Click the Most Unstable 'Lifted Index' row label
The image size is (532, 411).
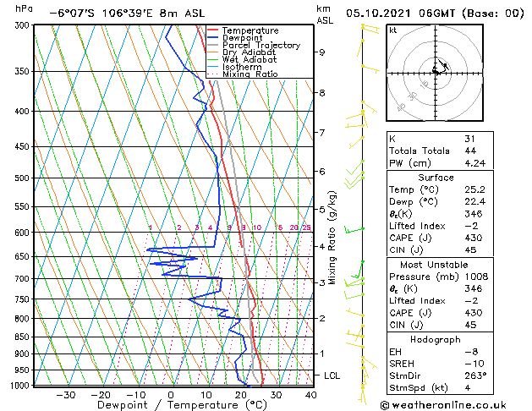click(417, 301)
